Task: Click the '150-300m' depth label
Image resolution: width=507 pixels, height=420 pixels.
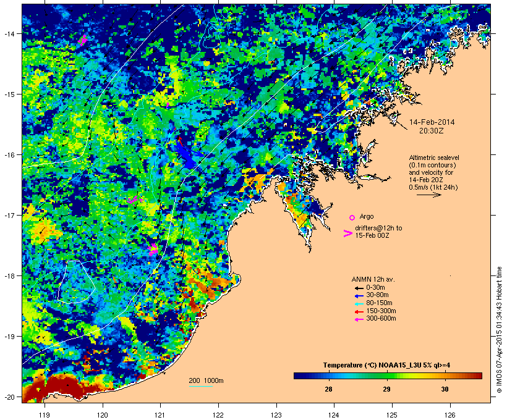Action: tap(381, 311)
